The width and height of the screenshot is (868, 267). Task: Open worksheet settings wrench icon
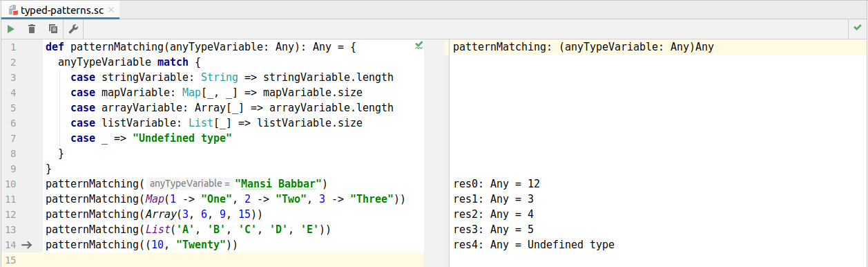[x=73, y=28]
